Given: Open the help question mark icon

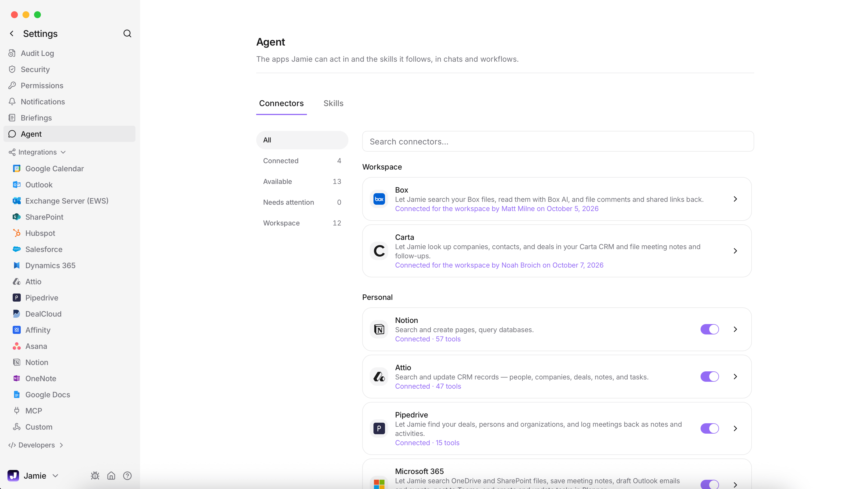Looking at the screenshot, I should coord(127,475).
